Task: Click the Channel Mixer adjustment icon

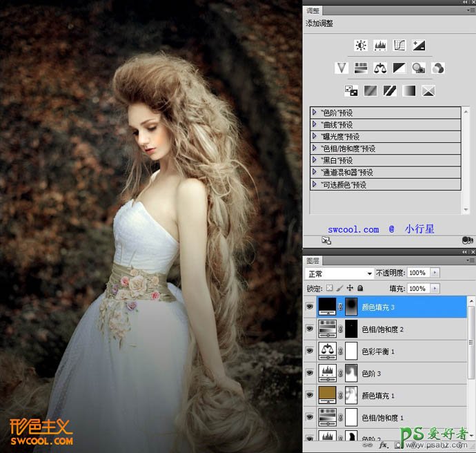Action: point(437,68)
